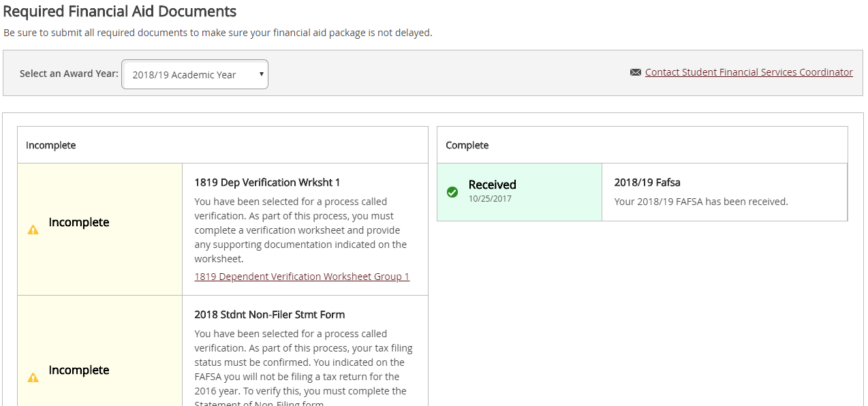Click the Incomplete section header
Viewport: 868px width, 406px height.
coord(51,145)
